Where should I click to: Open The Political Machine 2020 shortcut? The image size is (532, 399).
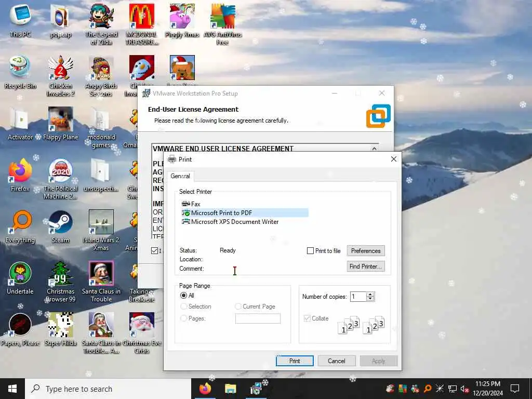60,179
